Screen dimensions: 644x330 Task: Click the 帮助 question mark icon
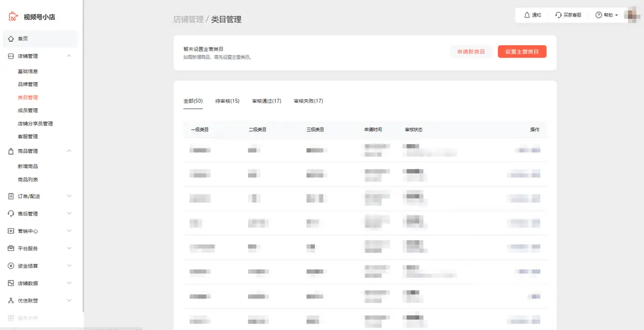point(599,15)
